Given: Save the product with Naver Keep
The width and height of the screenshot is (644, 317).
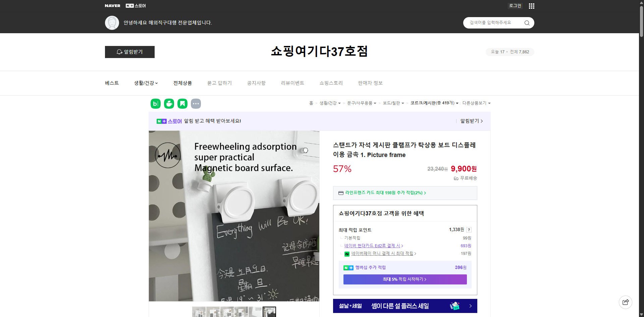Looking at the screenshot, I should click(x=182, y=104).
